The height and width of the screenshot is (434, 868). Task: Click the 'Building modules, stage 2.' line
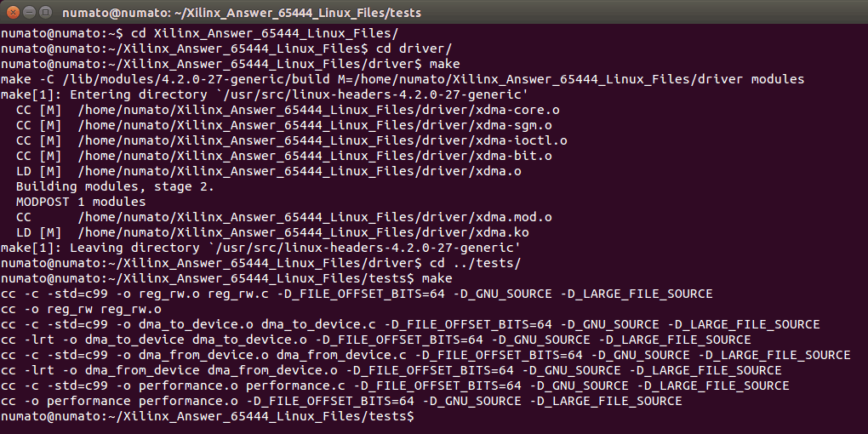pyautogui.click(x=115, y=186)
